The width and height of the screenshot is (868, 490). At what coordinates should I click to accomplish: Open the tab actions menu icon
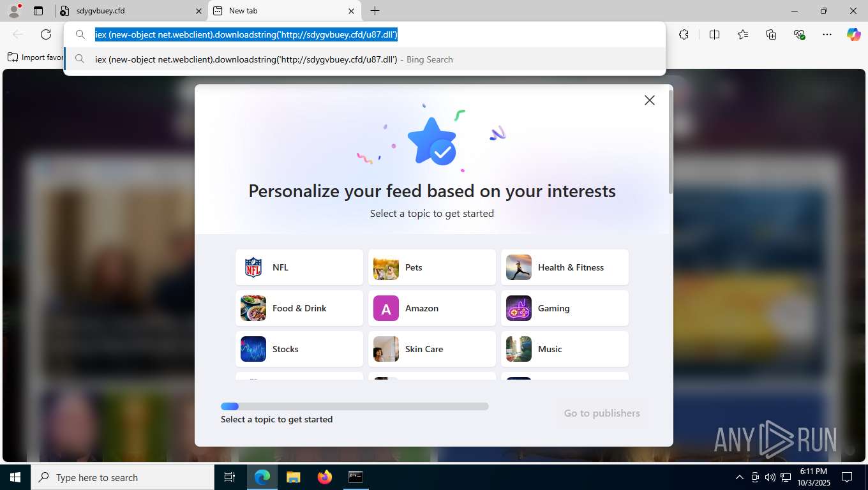tap(38, 11)
